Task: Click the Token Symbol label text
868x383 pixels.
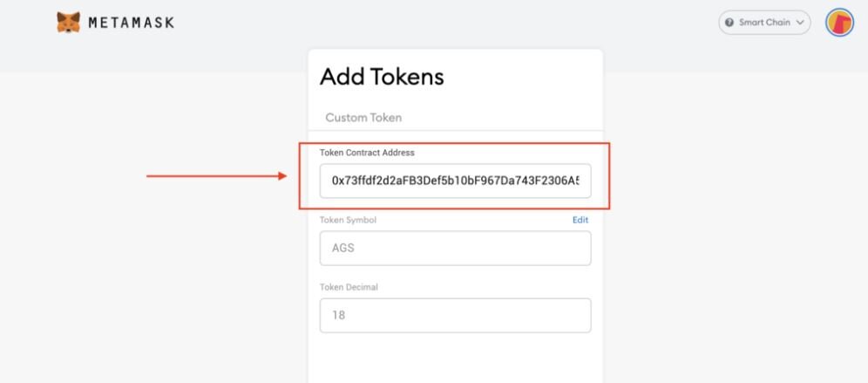Action: tap(348, 220)
